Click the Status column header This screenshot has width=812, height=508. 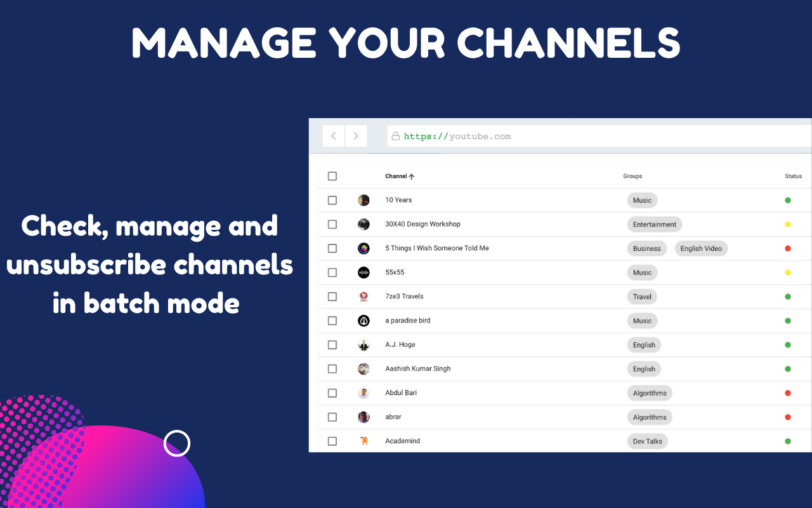coord(793,176)
